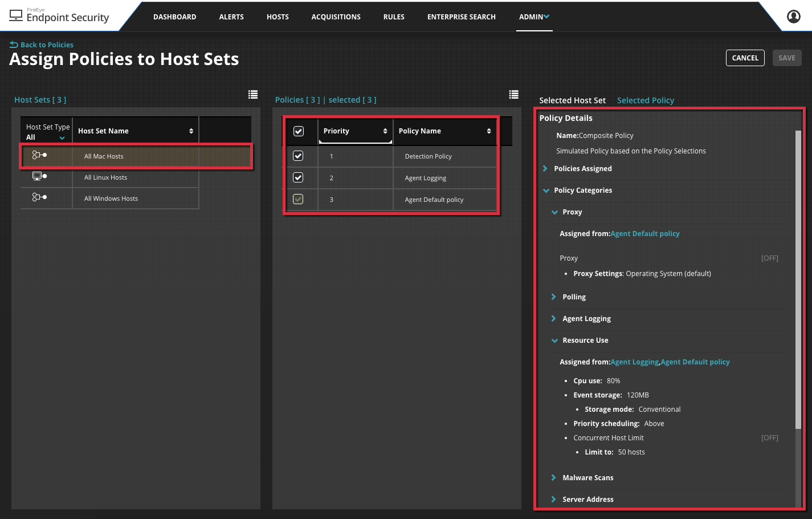Click the Host Sets [ 3 ] heading
Viewport: 812px width, 519px height.
pyautogui.click(x=40, y=100)
